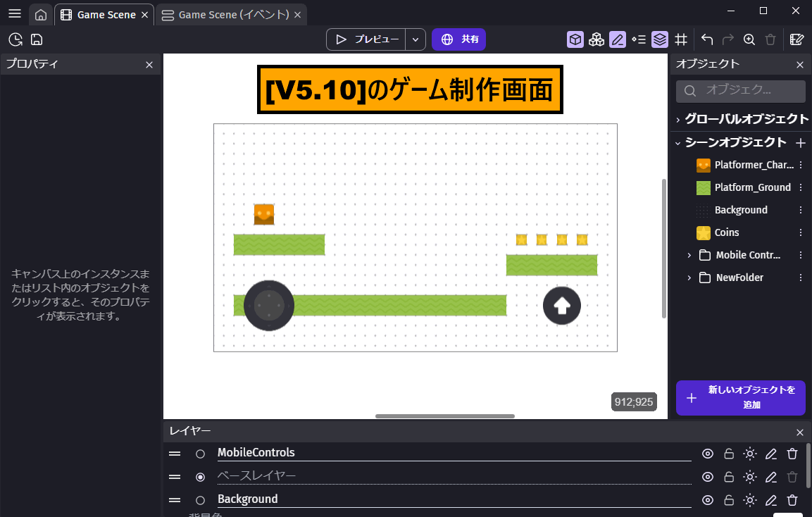Viewport: 812px width, 517px height.
Task: Expand the NewFolder object folder
Action: (689, 278)
